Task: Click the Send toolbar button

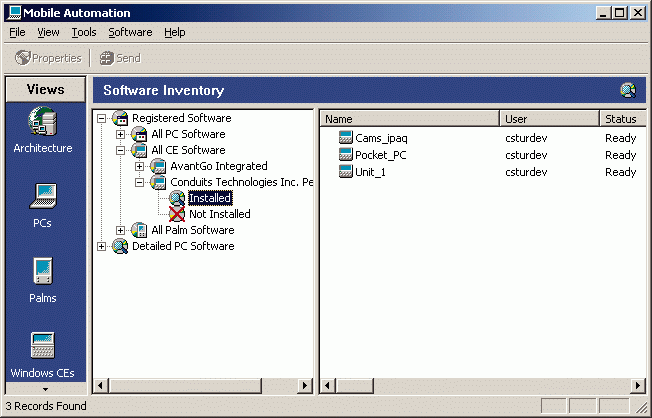Action: click(119, 58)
